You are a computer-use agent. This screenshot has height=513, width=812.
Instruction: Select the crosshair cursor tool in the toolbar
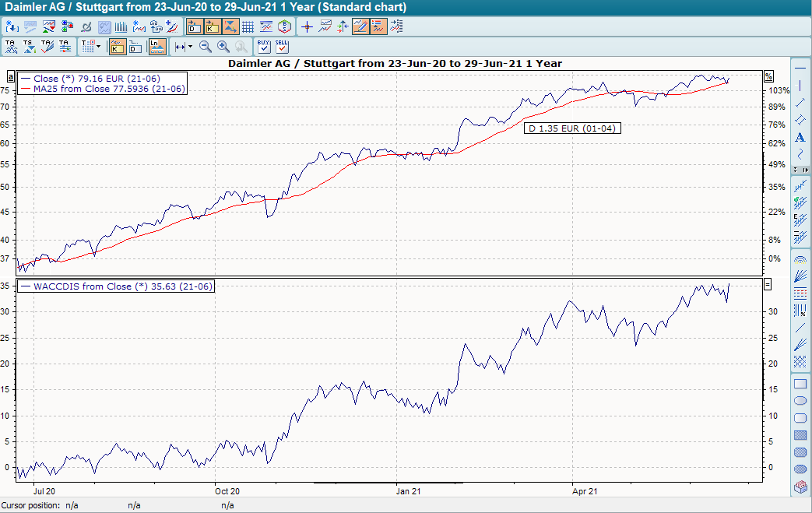click(307, 26)
